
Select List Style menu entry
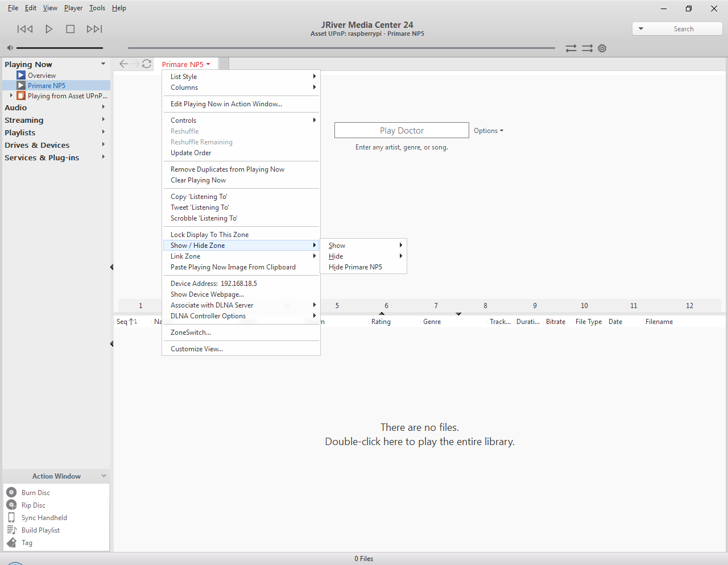241,76
